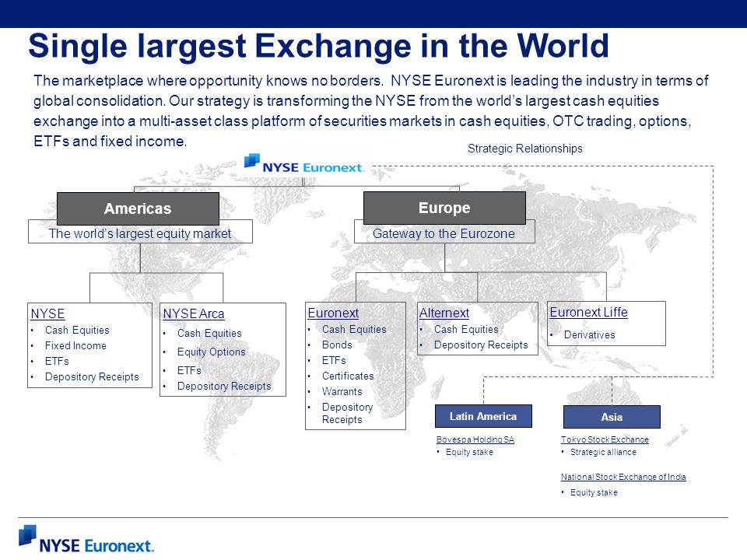The image size is (747, 560).
Task: Select the Americas region box
Action: (138, 208)
